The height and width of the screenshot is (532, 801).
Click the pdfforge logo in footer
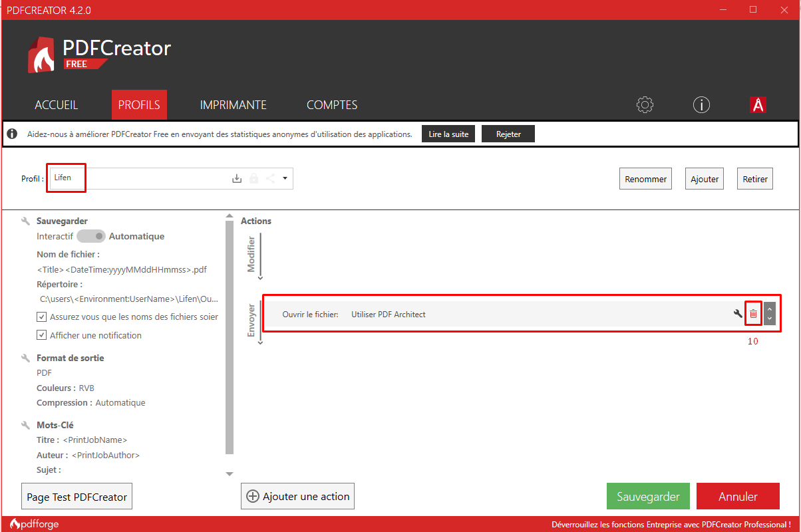tap(35, 524)
